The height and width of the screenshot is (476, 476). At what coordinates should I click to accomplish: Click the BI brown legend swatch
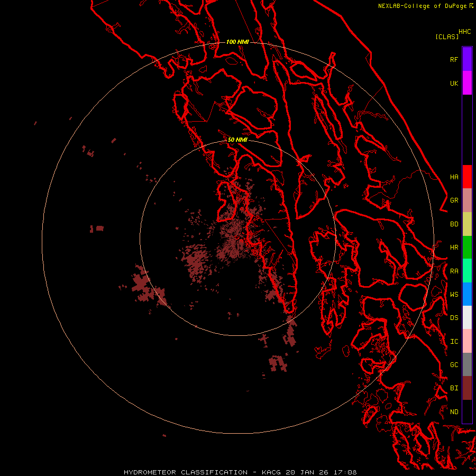(467, 388)
